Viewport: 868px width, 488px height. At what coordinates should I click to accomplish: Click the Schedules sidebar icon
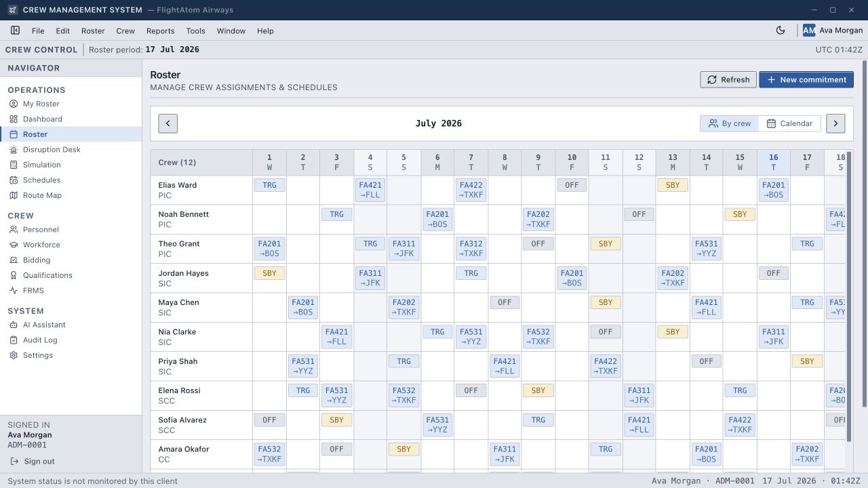coord(14,180)
